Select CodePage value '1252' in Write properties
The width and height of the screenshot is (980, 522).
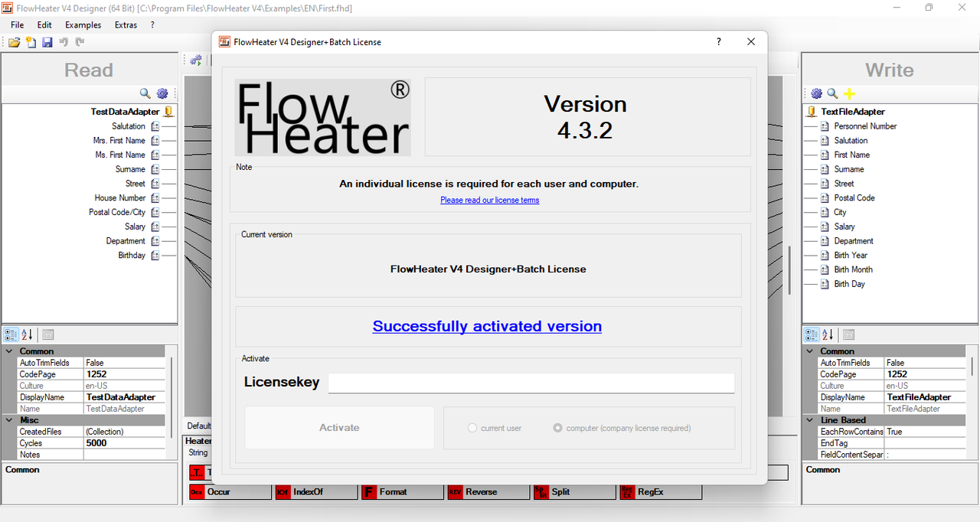coord(925,374)
